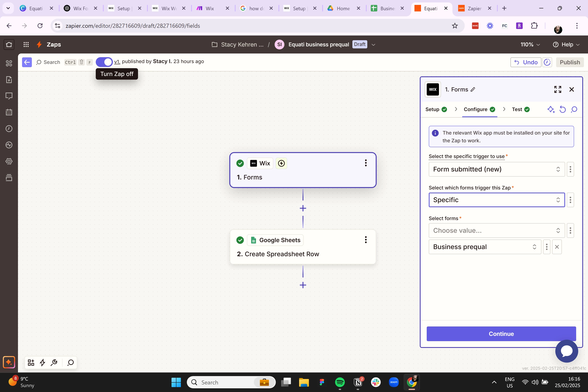Open Spotify from the taskbar

click(x=340, y=382)
